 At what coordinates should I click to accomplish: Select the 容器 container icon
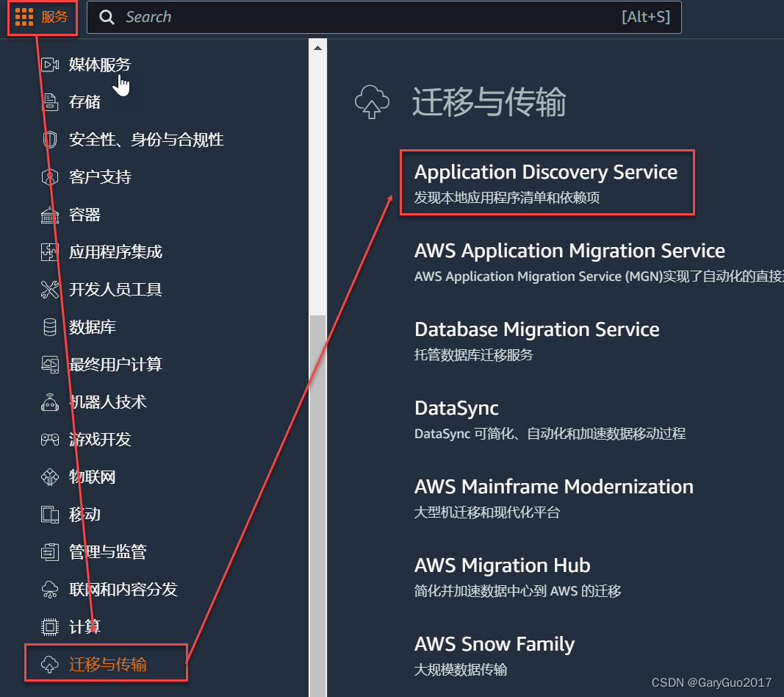pyautogui.click(x=49, y=214)
